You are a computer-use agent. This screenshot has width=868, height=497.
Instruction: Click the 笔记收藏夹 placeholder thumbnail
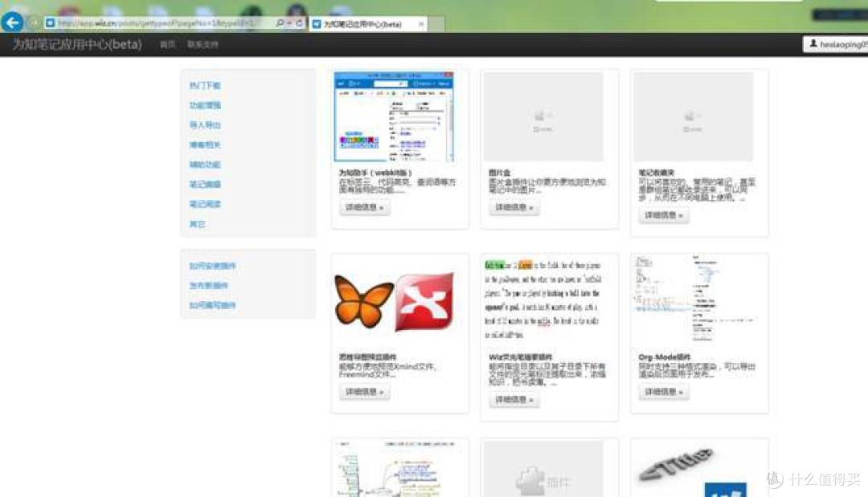693,116
